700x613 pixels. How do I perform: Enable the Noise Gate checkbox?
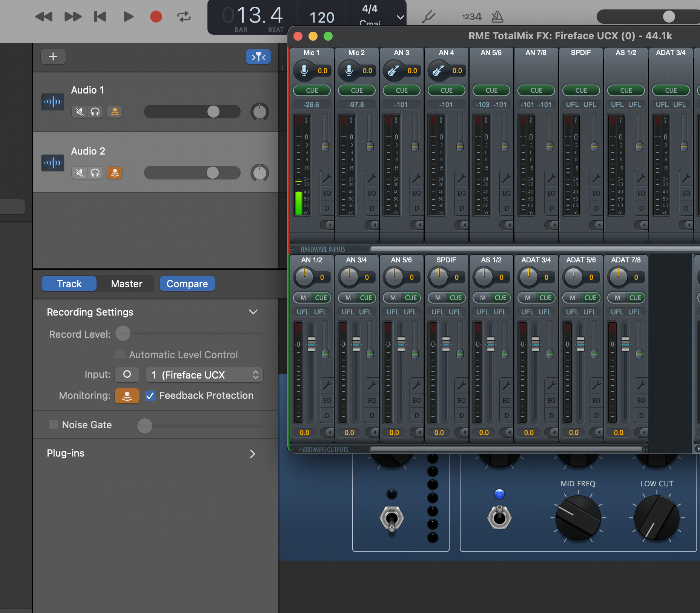click(54, 425)
